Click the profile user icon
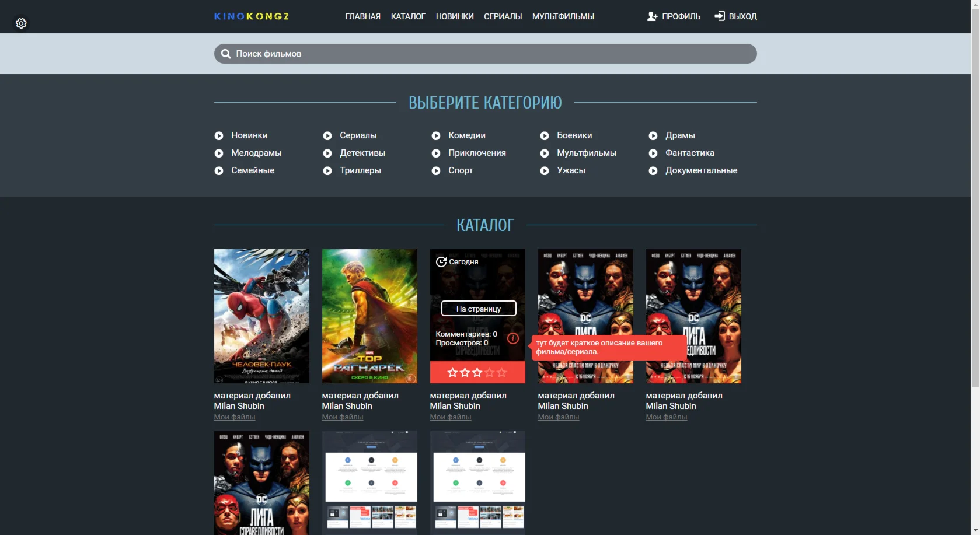The image size is (980, 535). [x=652, y=16]
